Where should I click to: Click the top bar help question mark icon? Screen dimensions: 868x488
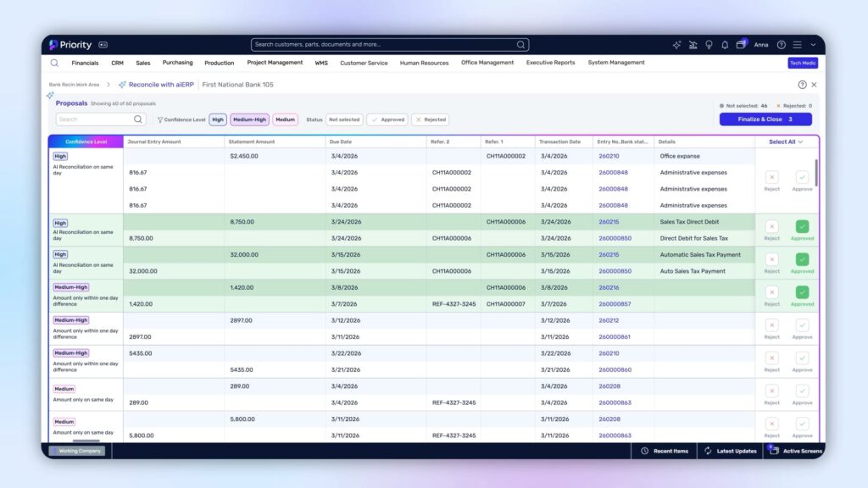(781, 45)
